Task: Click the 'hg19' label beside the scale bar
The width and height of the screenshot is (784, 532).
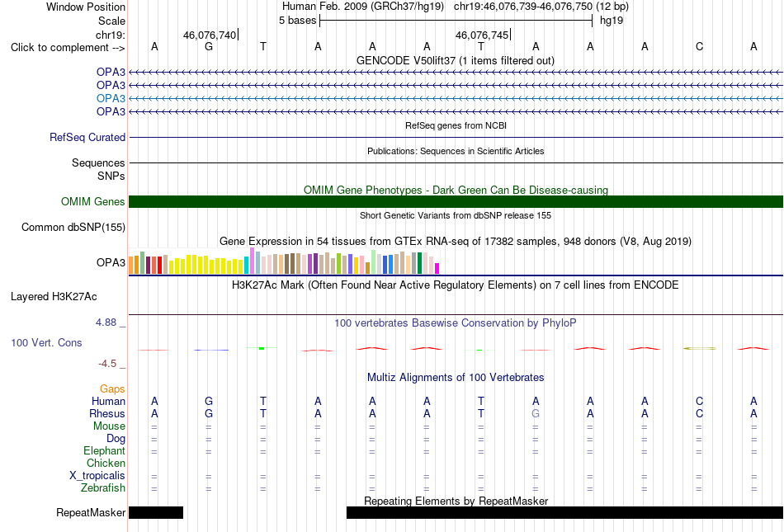Action: point(612,21)
